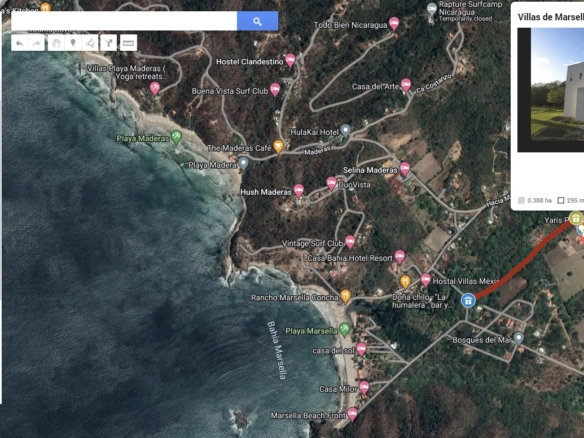Click the Bosques del Mar gray pin

(x=518, y=338)
